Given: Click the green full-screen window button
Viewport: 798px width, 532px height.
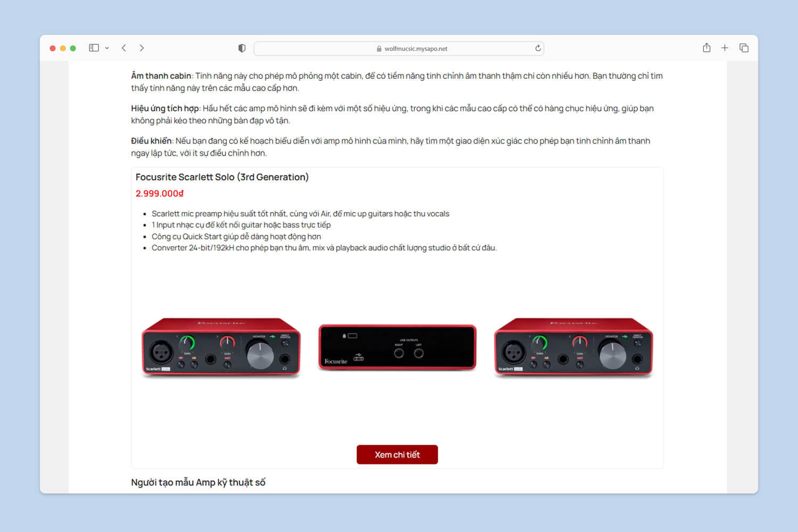Looking at the screenshot, I should click(73, 48).
